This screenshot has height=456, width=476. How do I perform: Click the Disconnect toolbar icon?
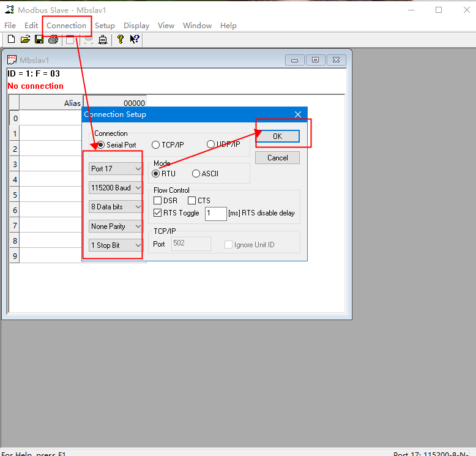coord(88,40)
